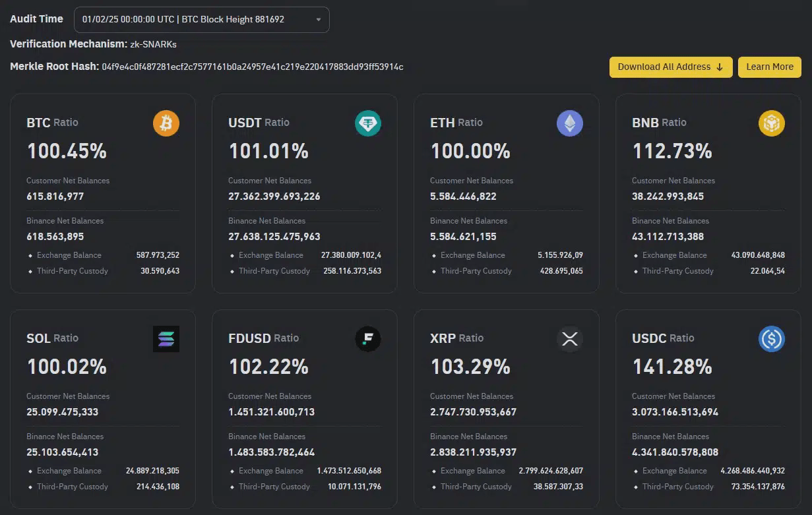Click the FDUSD coin icon
Image resolution: width=812 pixels, height=515 pixels.
click(x=368, y=339)
